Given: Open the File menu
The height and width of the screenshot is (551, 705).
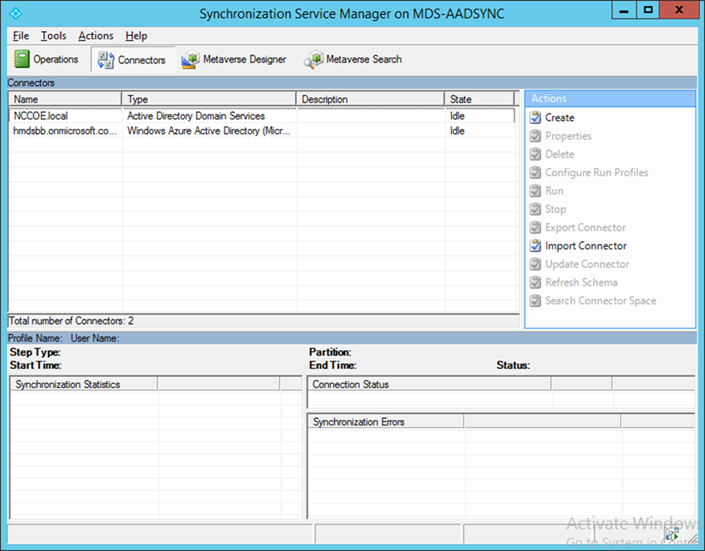Looking at the screenshot, I should (x=21, y=36).
